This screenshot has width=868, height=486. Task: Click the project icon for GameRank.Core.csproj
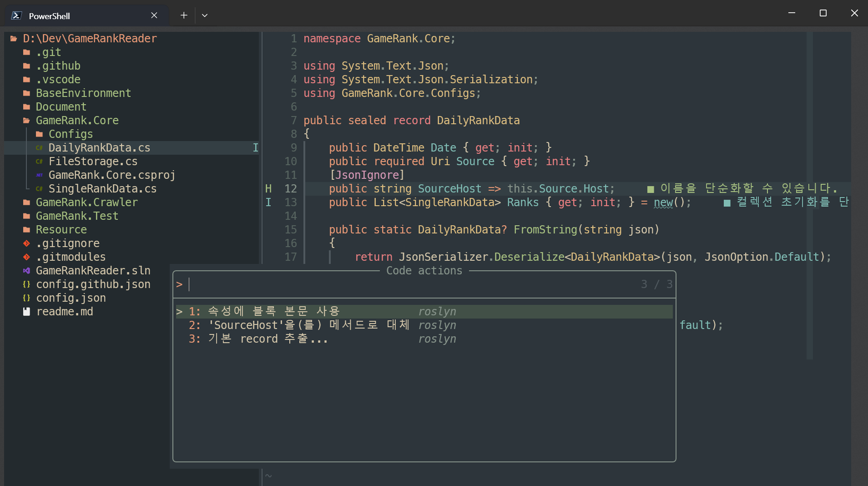40,175
